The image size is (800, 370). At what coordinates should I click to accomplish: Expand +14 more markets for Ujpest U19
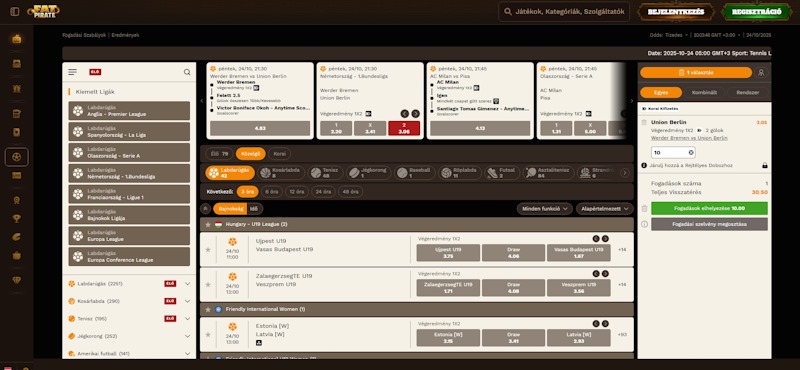pos(622,250)
